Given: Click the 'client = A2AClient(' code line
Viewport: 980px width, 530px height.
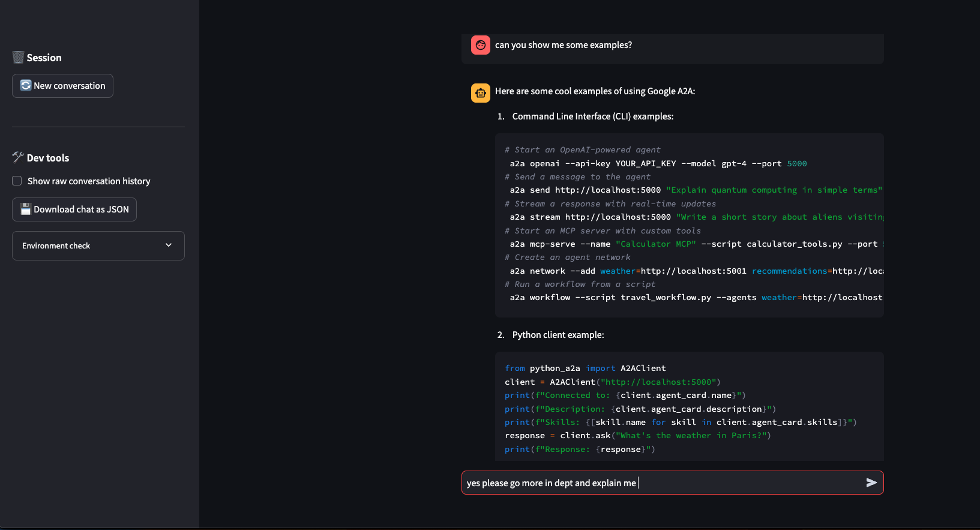Looking at the screenshot, I should tap(613, 382).
